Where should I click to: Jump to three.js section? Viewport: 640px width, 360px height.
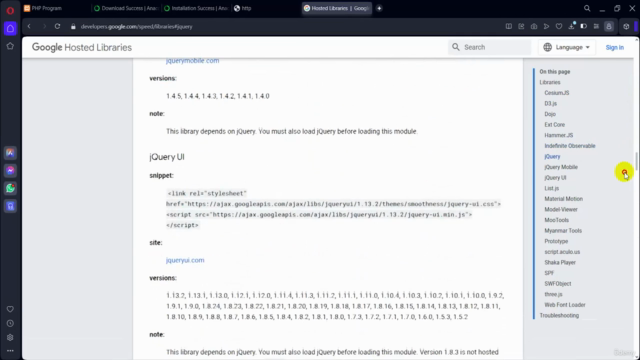[x=553, y=294]
